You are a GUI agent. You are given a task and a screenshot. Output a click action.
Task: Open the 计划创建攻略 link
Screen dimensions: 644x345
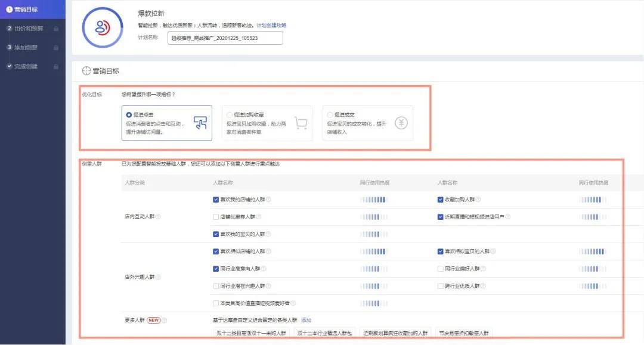pyautogui.click(x=271, y=25)
